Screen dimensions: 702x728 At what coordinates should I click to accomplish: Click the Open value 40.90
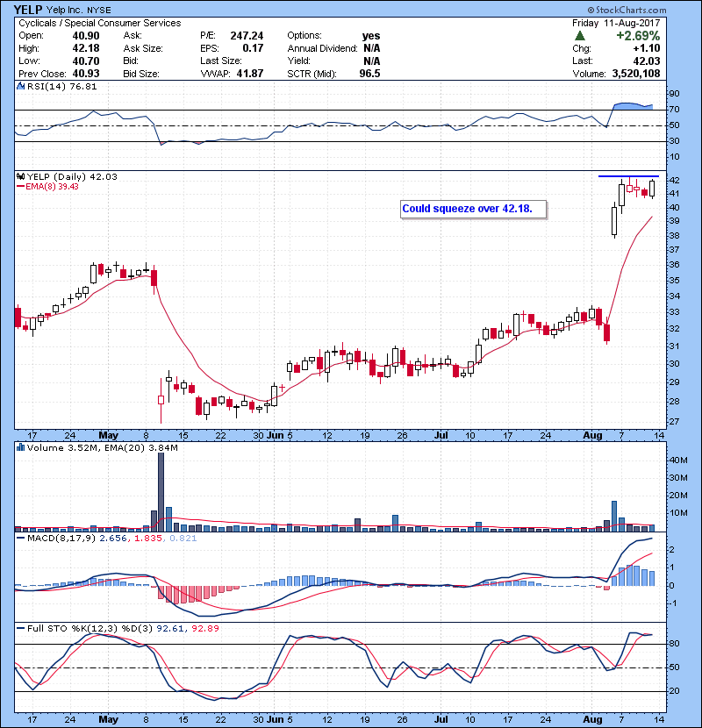tap(86, 36)
